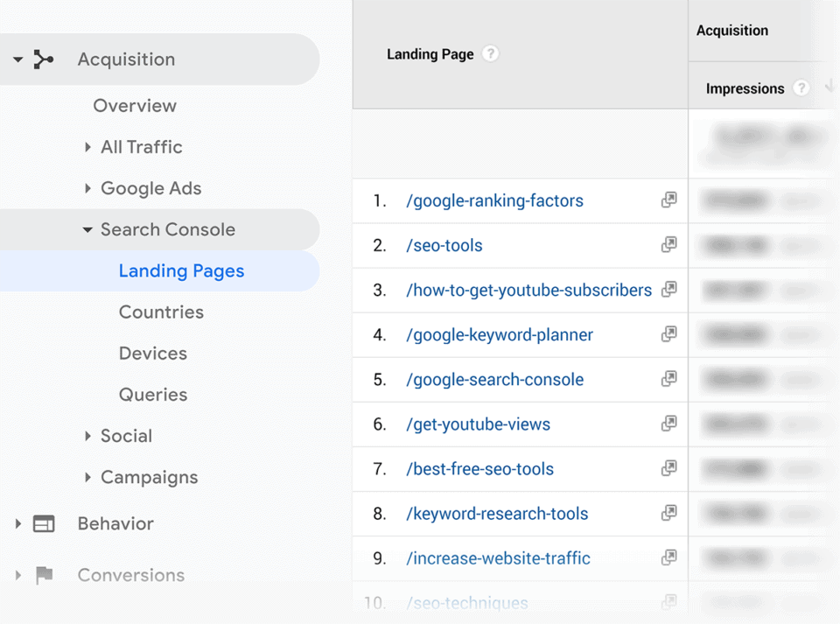
Task: Click the external link icon beside /get-youtube-views
Action: pyautogui.click(x=668, y=424)
